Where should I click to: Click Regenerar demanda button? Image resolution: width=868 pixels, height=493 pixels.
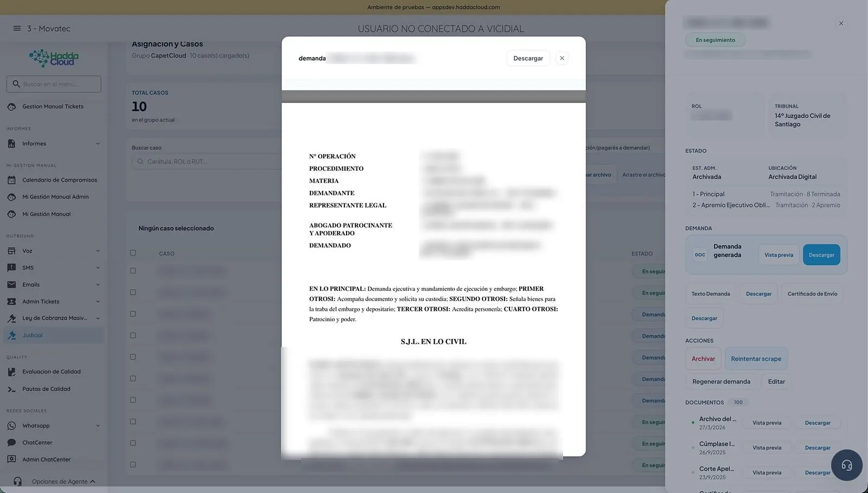point(722,382)
